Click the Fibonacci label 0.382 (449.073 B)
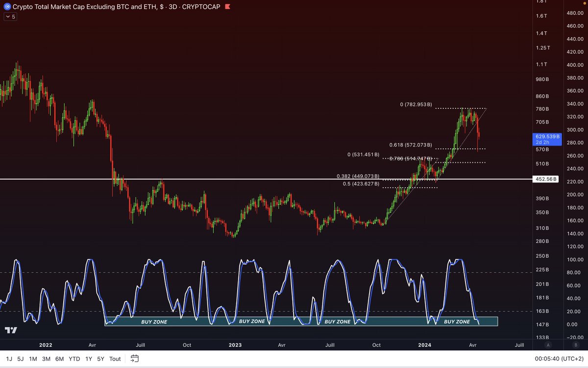This screenshot has height=368, width=588. pos(359,176)
